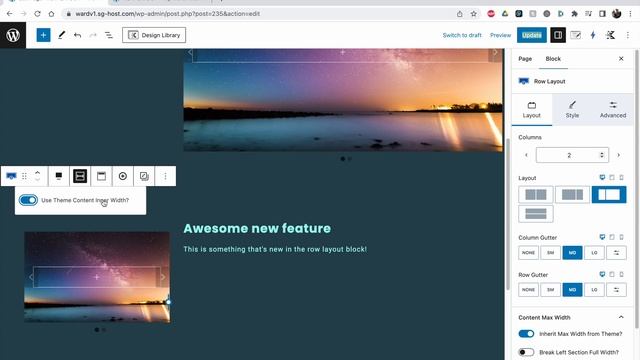Image resolution: width=640 pixels, height=360 pixels.
Task: Click the Update button
Action: click(532, 35)
